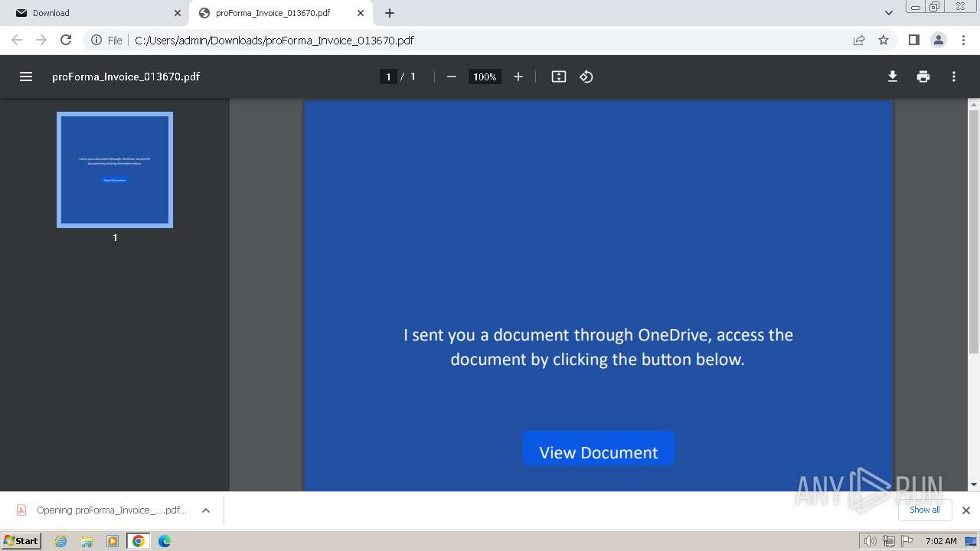Click the scroll up arrow
Viewport: 980px width, 551px height.
click(x=974, y=104)
